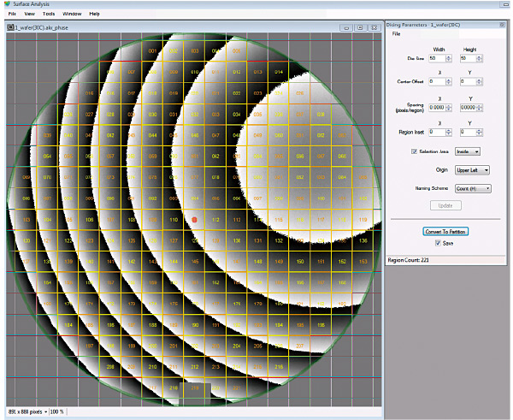The width and height of the screenshot is (513, 420).
Task: Select die region 136
Action: click(363, 240)
